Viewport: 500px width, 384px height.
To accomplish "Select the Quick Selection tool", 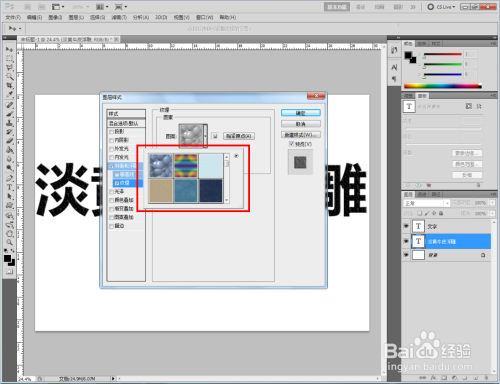I will click(9, 77).
